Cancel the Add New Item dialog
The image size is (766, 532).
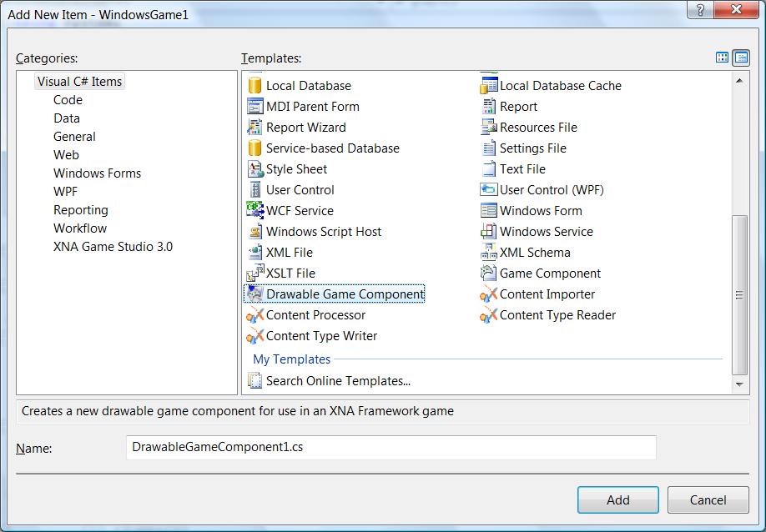coord(708,499)
